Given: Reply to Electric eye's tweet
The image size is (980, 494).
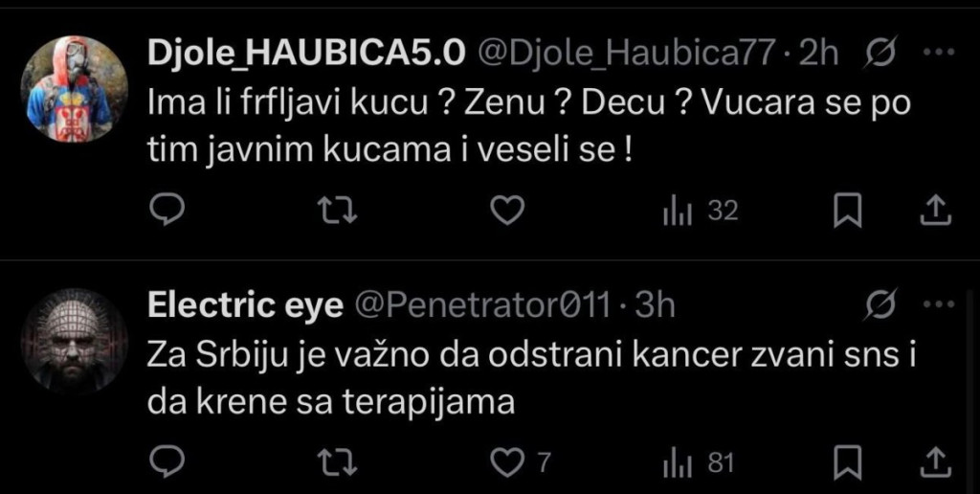Looking at the screenshot, I should point(167,463).
